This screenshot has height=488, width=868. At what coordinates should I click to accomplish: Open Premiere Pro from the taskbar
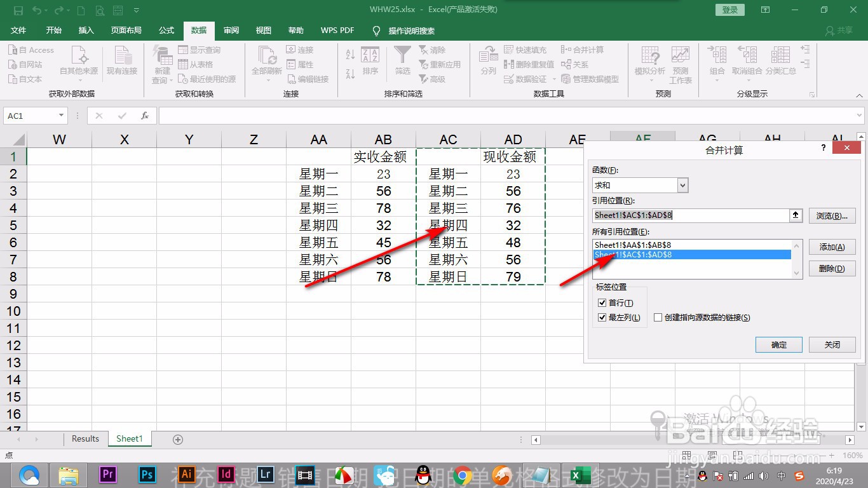[108, 474]
